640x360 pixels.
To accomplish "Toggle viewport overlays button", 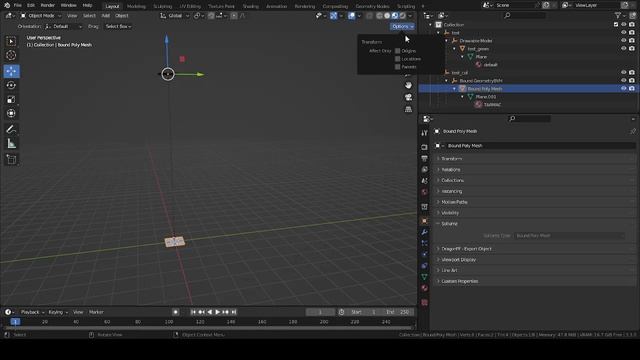I will (351, 16).
